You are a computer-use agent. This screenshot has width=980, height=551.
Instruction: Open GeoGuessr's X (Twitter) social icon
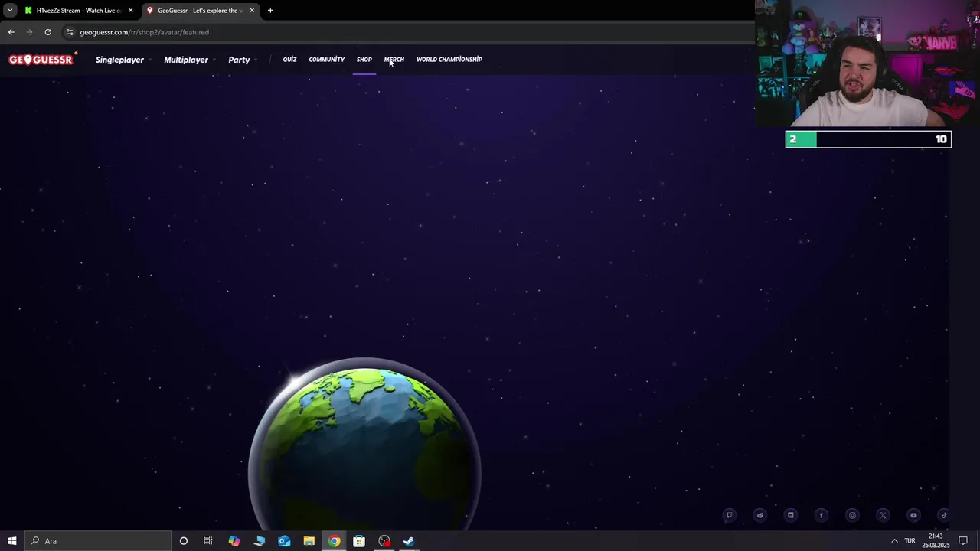[883, 515]
